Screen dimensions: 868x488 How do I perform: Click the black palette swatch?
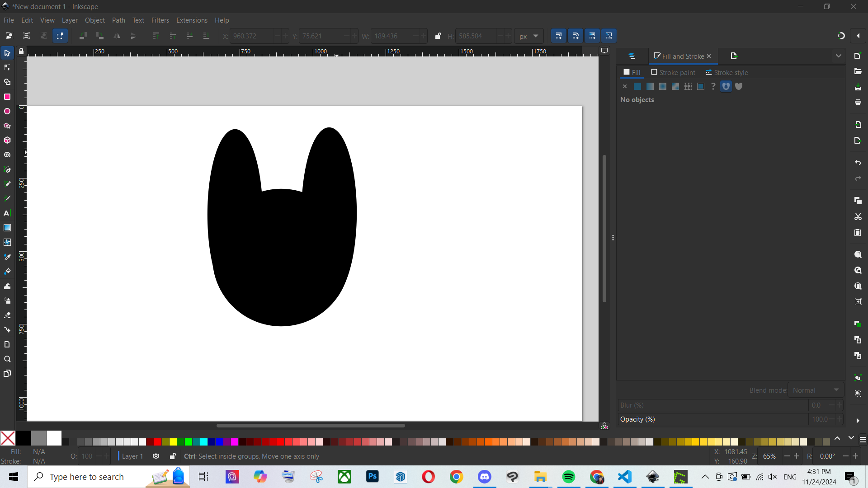pyautogui.click(x=24, y=438)
